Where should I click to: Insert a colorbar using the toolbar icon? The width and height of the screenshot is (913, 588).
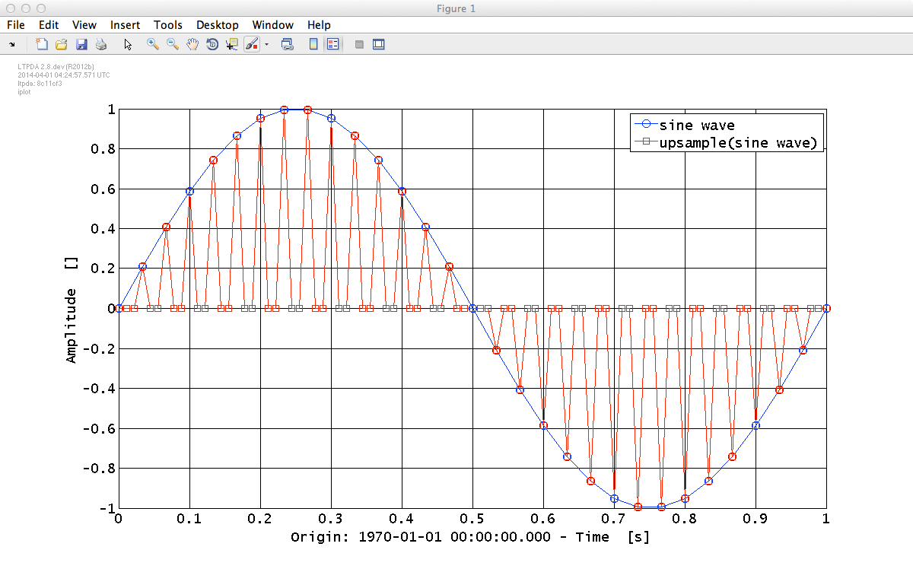(x=313, y=44)
